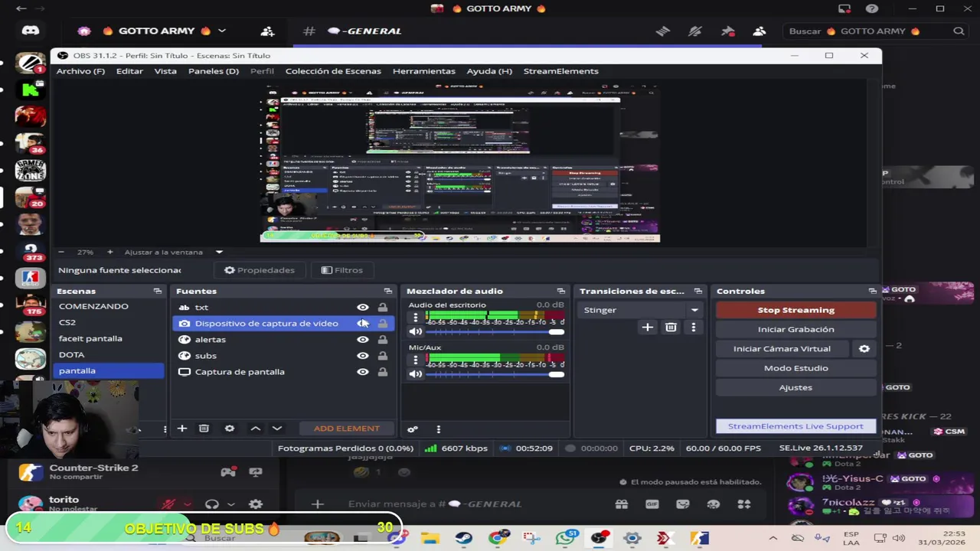The width and height of the screenshot is (980, 551).
Task: Hide the Captura de pantalla source
Action: click(x=363, y=372)
